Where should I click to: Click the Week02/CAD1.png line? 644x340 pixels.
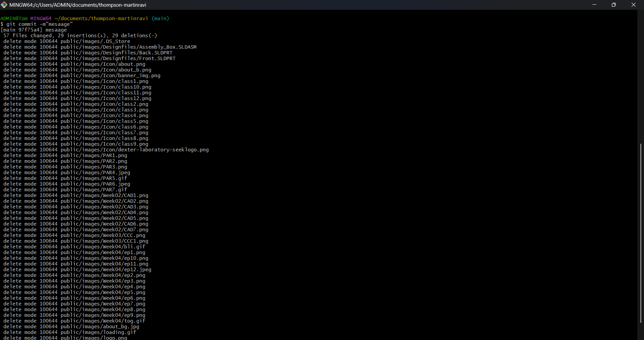coord(76,195)
